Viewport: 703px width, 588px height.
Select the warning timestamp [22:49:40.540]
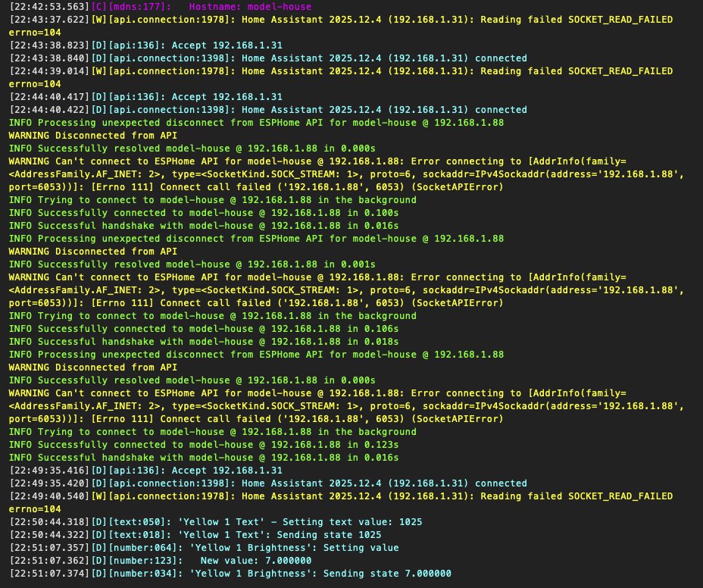click(x=49, y=496)
